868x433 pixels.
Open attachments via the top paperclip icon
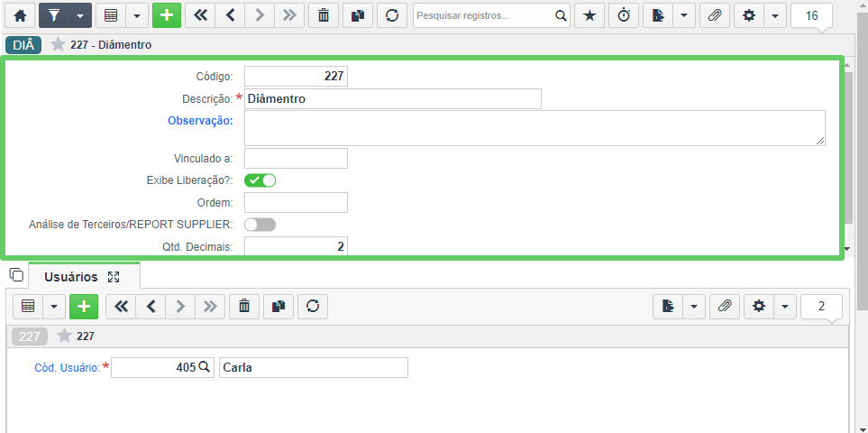pos(715,15)
